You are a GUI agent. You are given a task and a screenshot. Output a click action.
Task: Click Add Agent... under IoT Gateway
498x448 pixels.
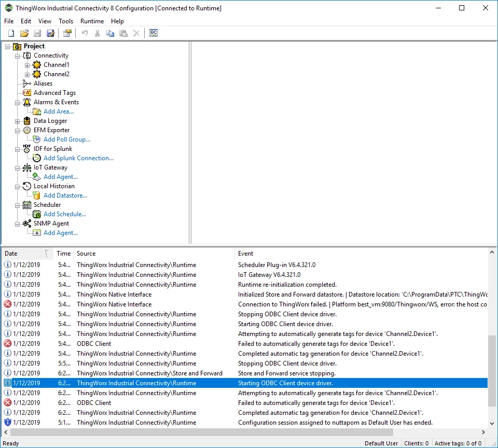61,177
